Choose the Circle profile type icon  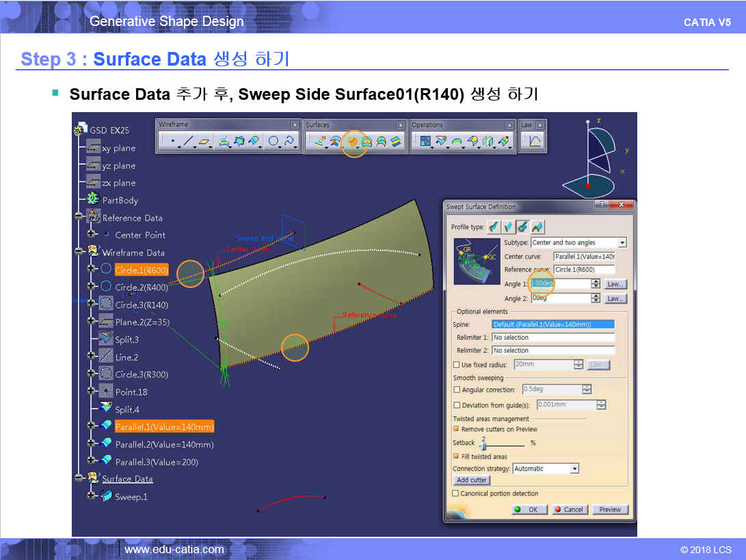(522, 227)
